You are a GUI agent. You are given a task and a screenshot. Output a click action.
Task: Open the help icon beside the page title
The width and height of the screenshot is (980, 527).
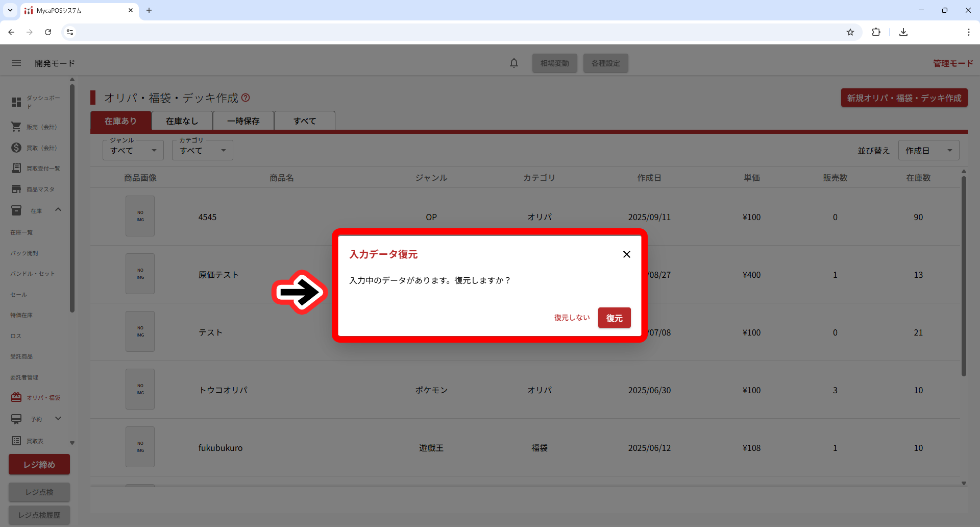click(x=246, y=98)
